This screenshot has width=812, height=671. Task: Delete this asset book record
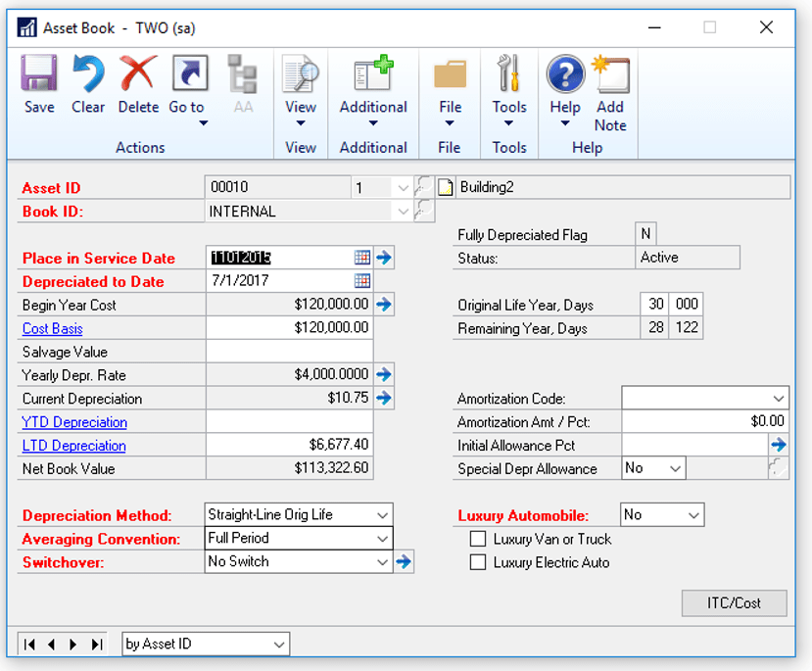click(x=138, y=85)
